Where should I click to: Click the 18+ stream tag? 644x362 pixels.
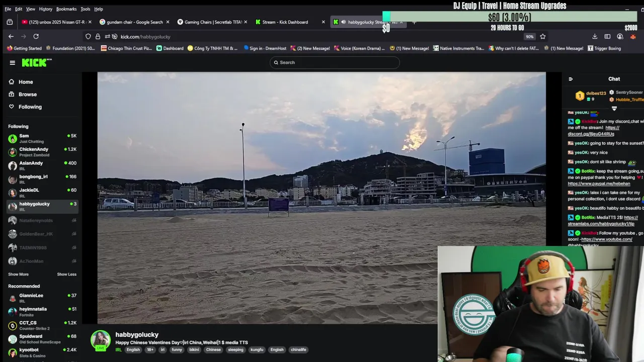[150, 349]
